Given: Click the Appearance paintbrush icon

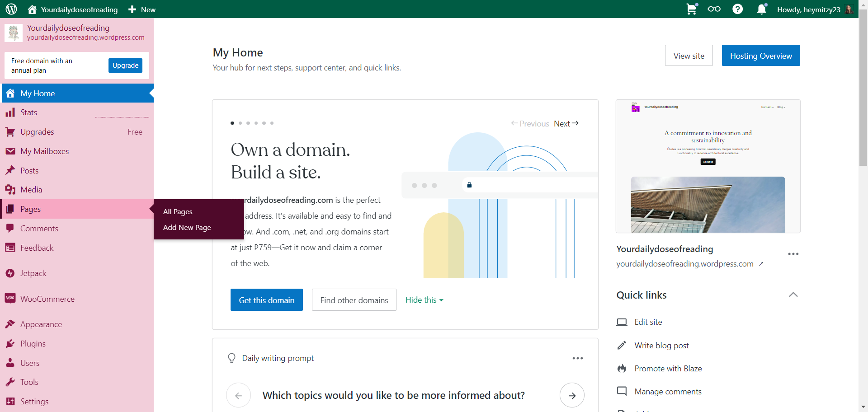Looking at the screenshot, I should click(x=10, y=324).
